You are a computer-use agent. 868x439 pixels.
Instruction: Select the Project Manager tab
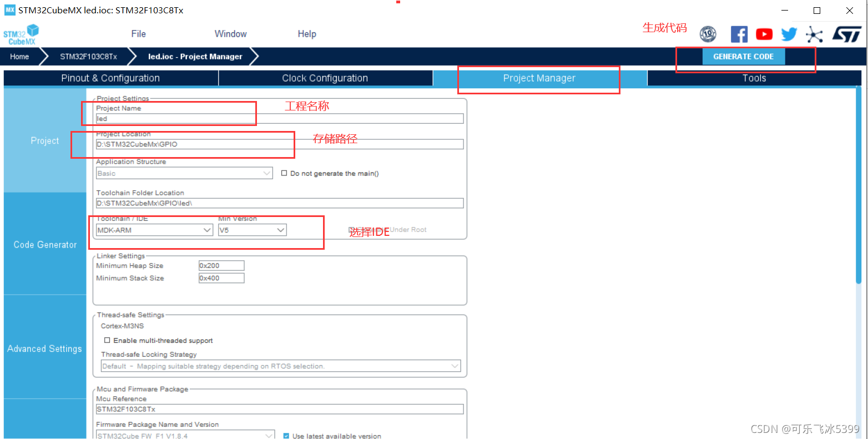(x=539, y=78)
